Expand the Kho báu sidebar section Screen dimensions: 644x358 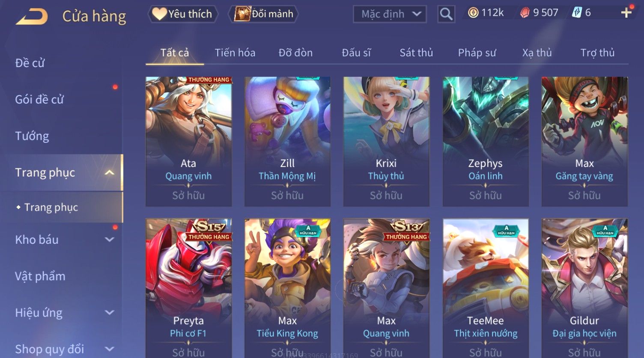pyautogui.click(x=110, y=240)
